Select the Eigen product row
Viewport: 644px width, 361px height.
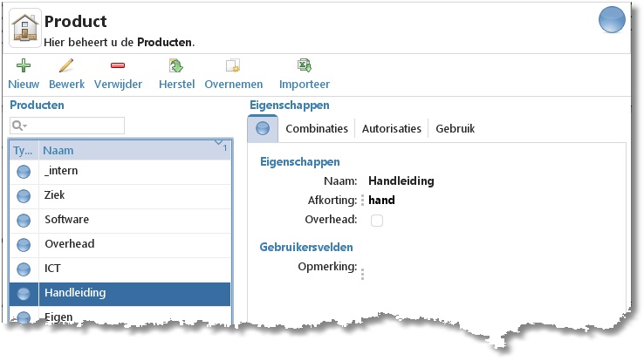tap(120, 317)
